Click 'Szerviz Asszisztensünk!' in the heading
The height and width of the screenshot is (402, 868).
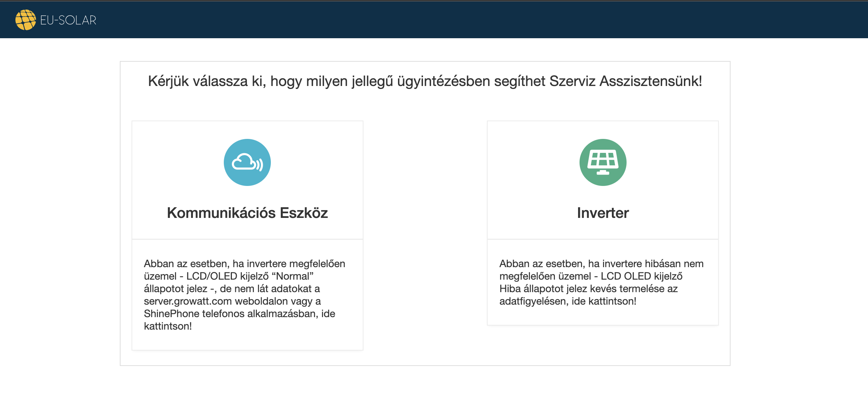point(625,81)
